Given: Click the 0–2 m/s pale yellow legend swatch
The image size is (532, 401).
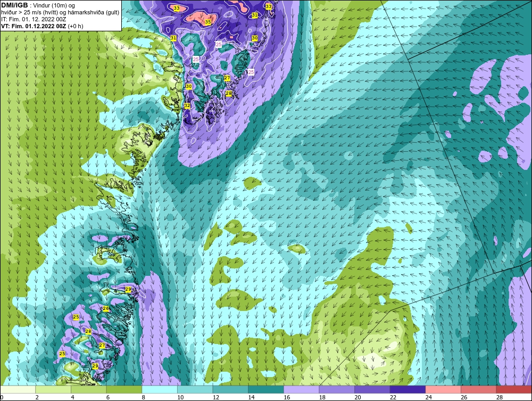Looking at the screenshot, I should coord(18,389).
